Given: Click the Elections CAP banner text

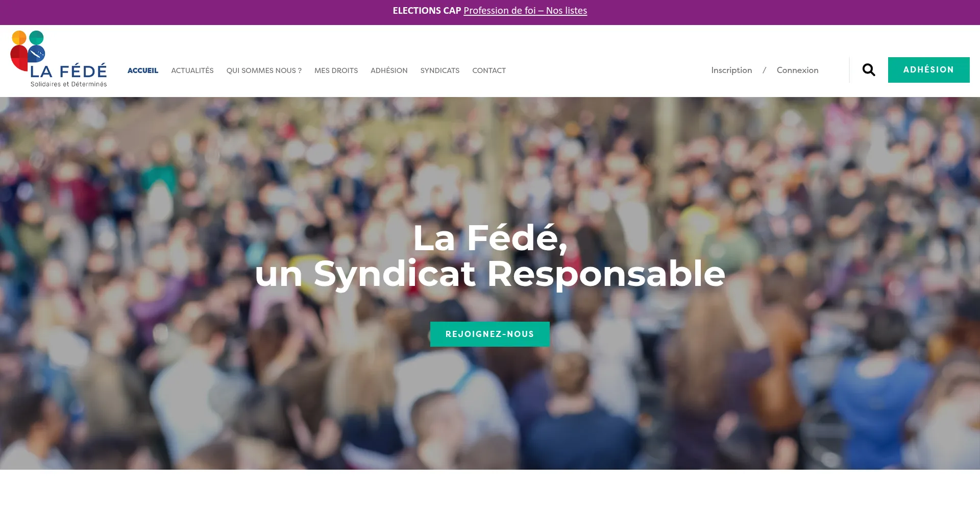Looking at the screenshot, I should pyautogui.click(x=427, y=11).
